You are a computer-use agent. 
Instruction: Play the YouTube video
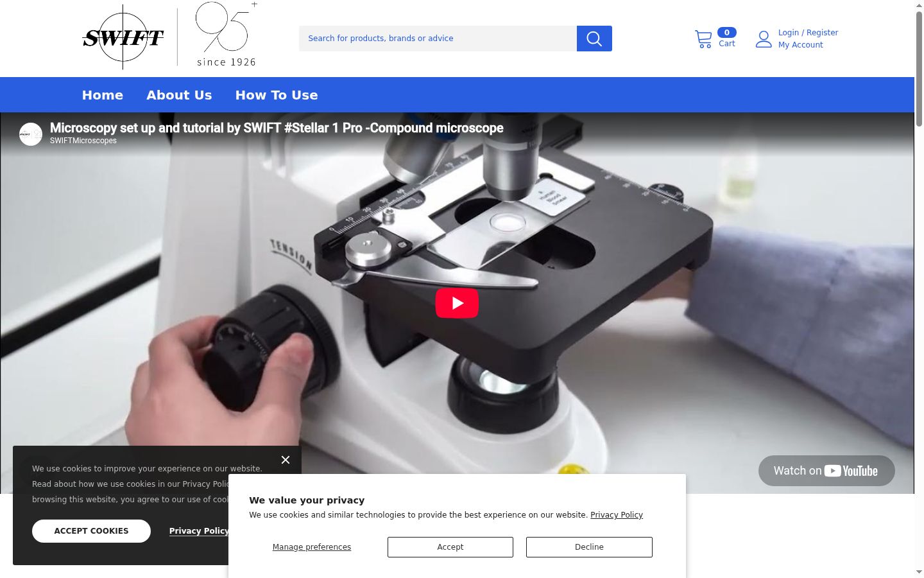457,303
